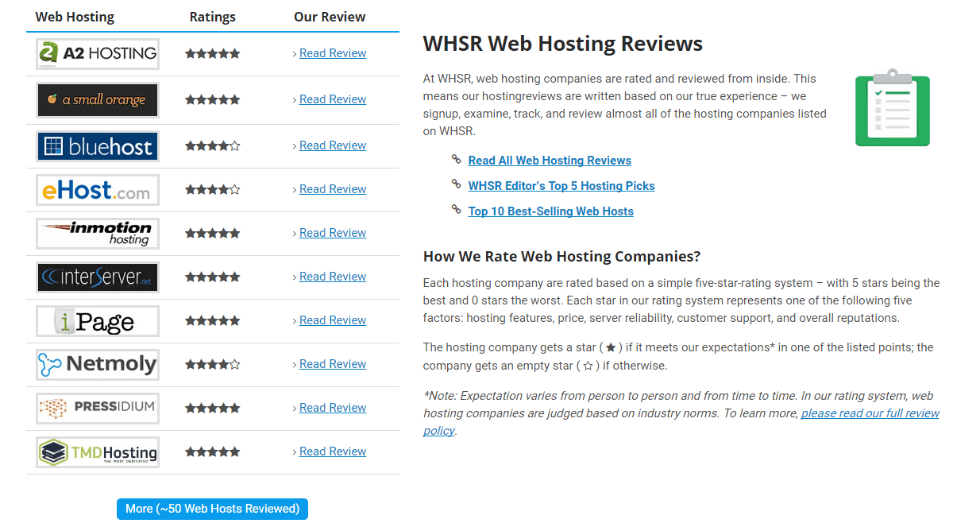Open Top 10 Best-Selling Web Hosts link
The width and height of the screenshot is (980, 527).
(x=551, y=211)
